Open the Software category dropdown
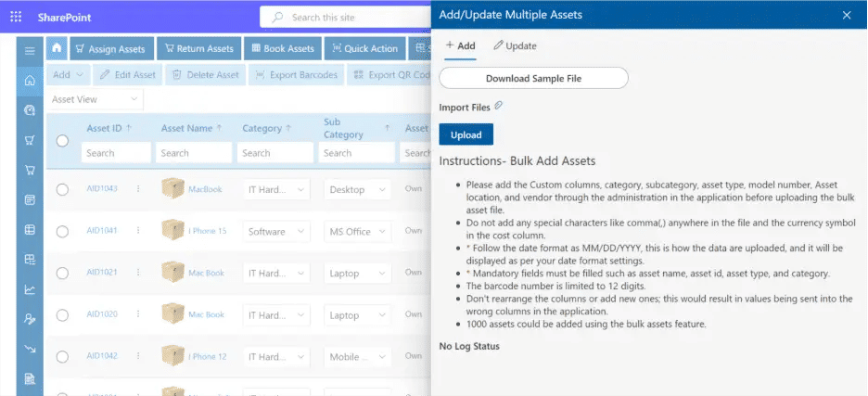The image size is (868, 396). [x=276, y=232]
